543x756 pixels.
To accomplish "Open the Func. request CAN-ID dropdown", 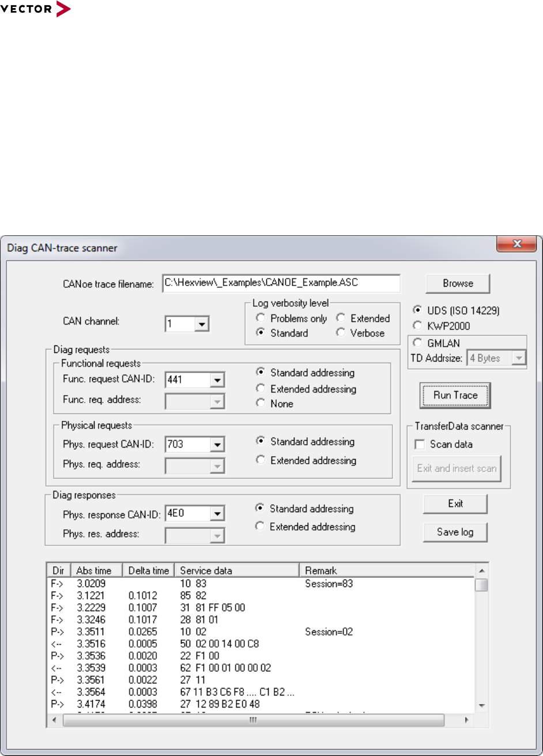I will [217, 381].
